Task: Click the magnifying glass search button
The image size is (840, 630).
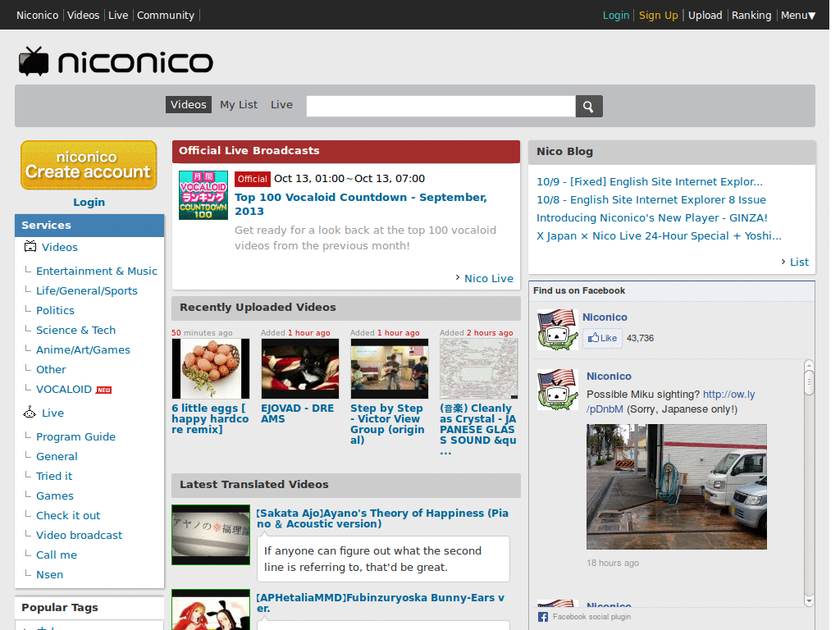Action: (589, 106)
